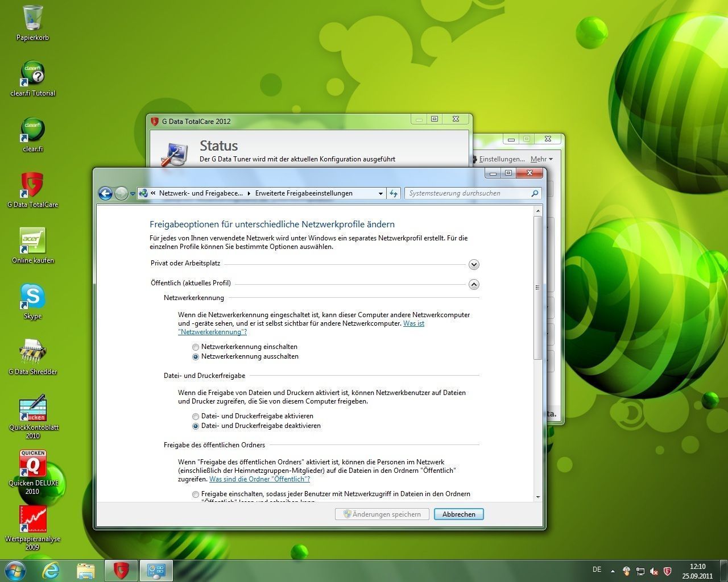Launch Internet Explorer from the taskbar
This screenshot has height=582, width=728.
coord(51,571)
